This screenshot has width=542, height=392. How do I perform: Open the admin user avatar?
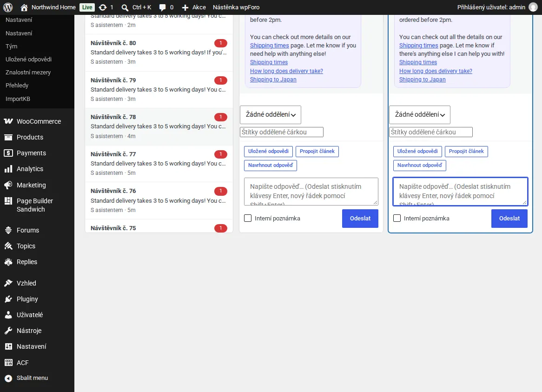(x=533, y=7)
